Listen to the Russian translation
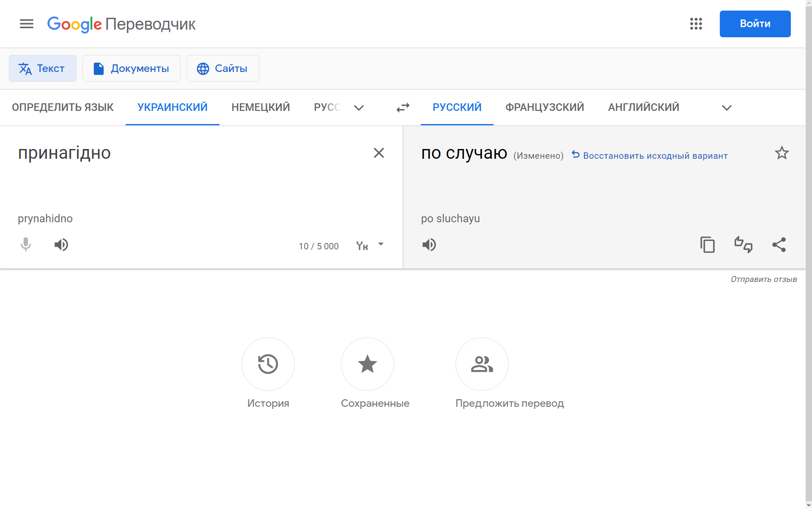The height and width of the screenshot is (508, 812). click(429, 245)
